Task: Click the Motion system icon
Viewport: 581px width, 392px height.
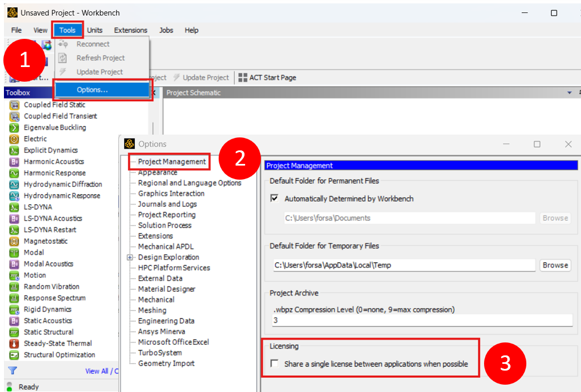Action: pyautogui.click(x=14, y=276)
